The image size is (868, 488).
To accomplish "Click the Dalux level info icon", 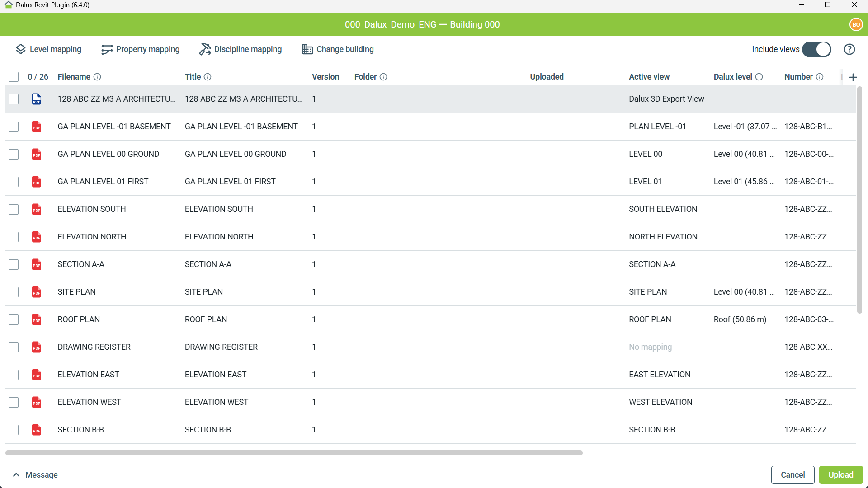I will (x=759, y=77).
